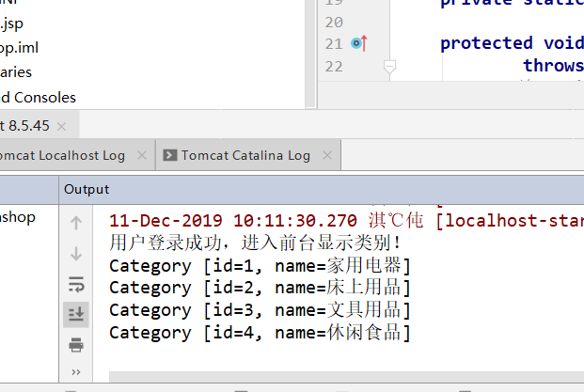The height and width of the screenshot is (392, 584).
Task: Click the down-arrow stack trace icon
Action: pos(76,254)
